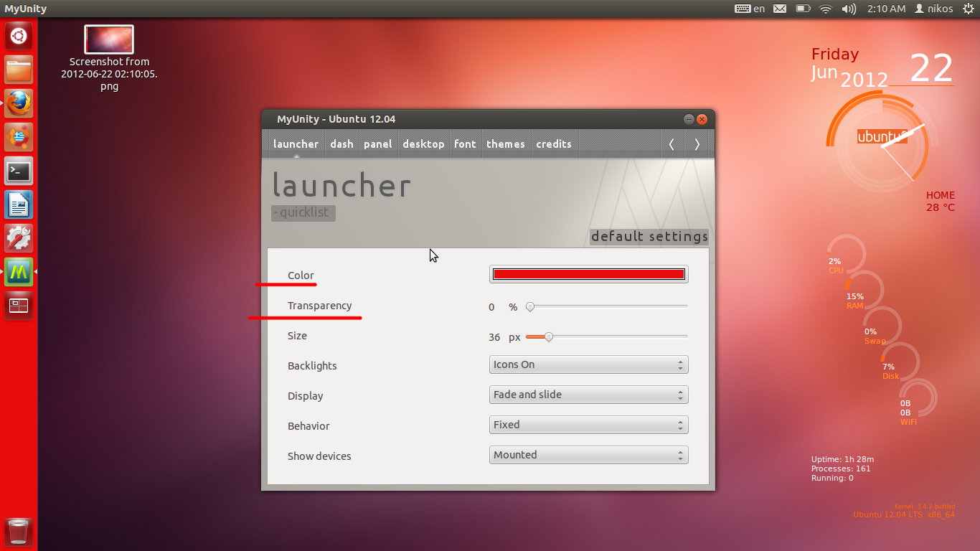Viewport: 980px width, 551px height.
Task: Click the Wi-Fi network indicator
Action: click(x=825, y=9)
